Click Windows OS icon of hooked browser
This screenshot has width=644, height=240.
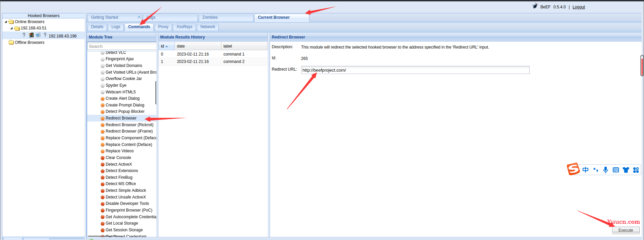tap(31, 35)
